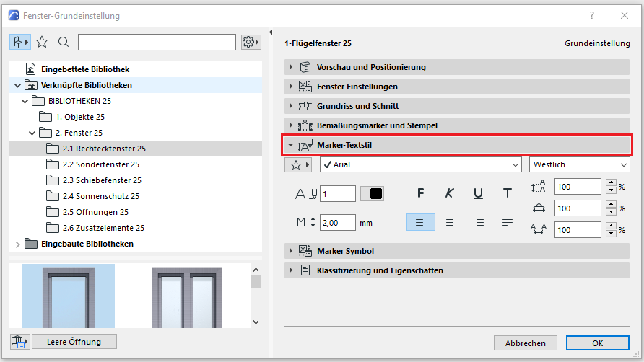Click the black pen color swatch

pos(376,193)
